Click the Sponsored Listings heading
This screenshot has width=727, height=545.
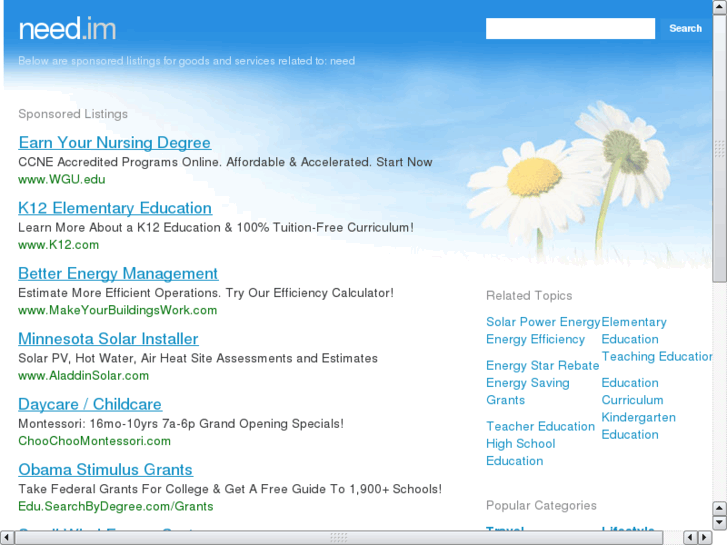coord(73,114)
